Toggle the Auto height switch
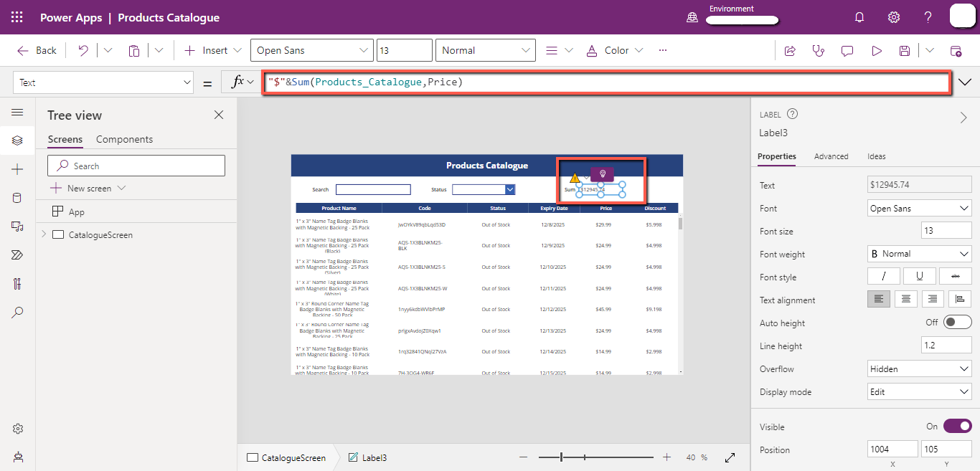 [958, 323]
